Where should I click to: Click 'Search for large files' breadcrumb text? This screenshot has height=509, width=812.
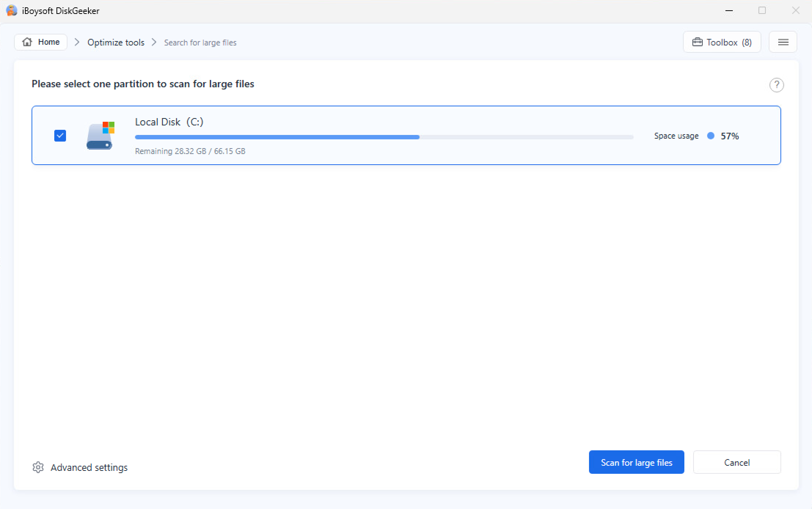point(200,43)
